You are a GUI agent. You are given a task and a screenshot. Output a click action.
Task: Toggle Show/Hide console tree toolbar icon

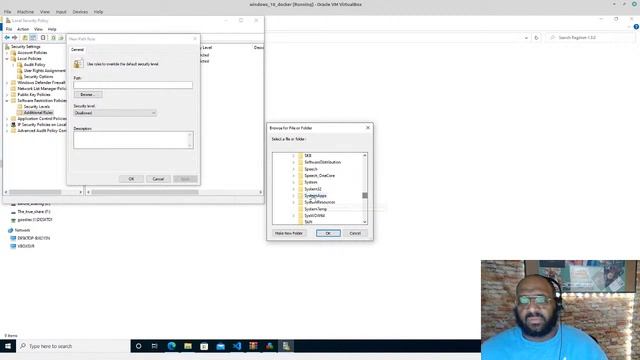pos(33,38)
